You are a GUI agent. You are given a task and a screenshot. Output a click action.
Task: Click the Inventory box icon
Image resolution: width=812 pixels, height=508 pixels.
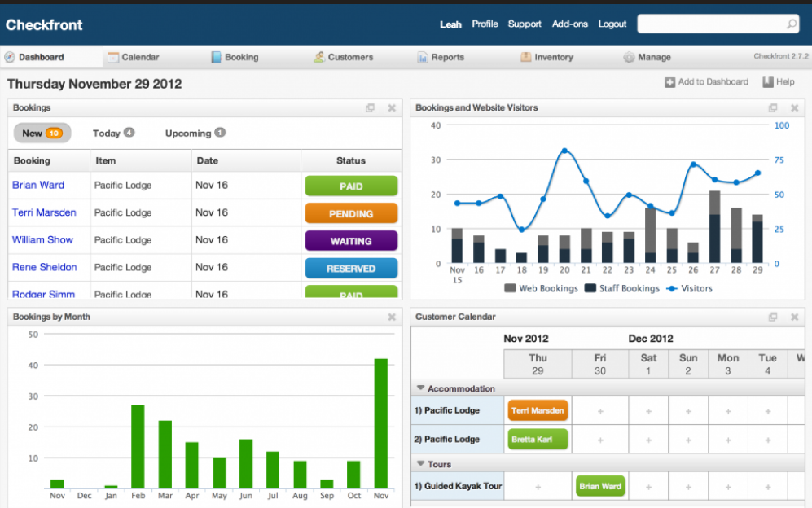click(x=525, y=57)
